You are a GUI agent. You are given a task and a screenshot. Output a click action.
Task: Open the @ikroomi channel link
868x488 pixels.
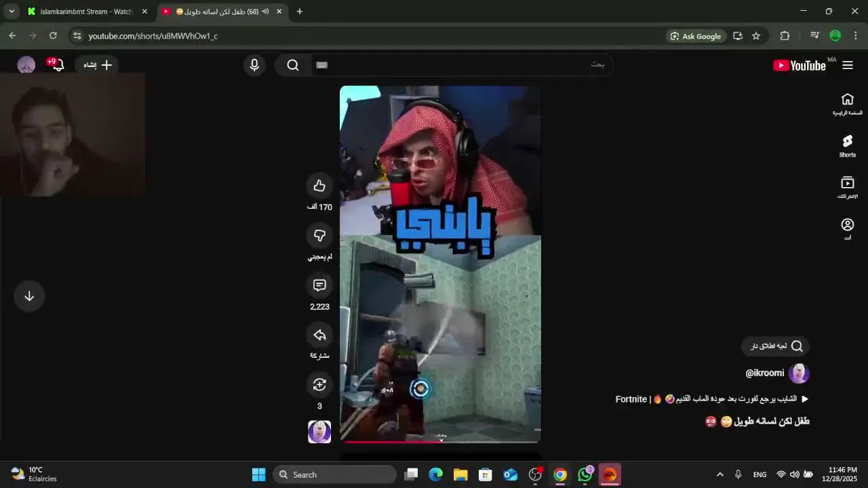765,373
